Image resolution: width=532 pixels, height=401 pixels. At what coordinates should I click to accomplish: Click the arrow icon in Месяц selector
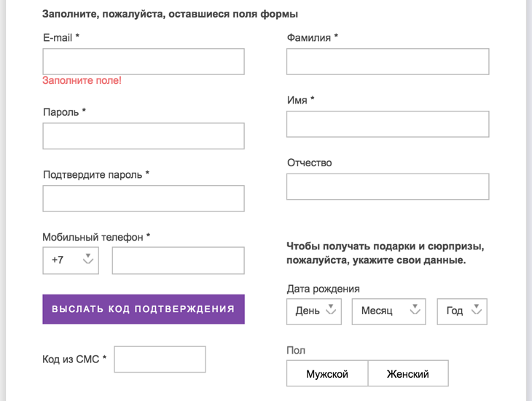415,310
